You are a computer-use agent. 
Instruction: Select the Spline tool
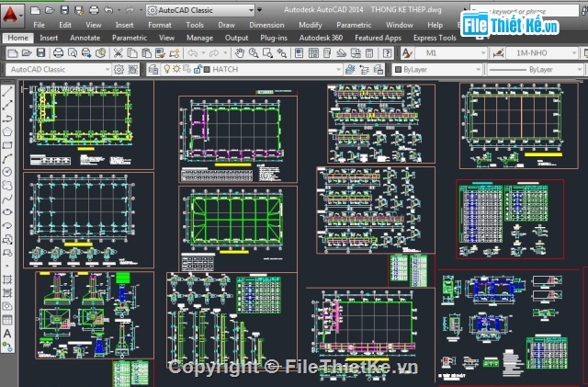coord(7,199)
